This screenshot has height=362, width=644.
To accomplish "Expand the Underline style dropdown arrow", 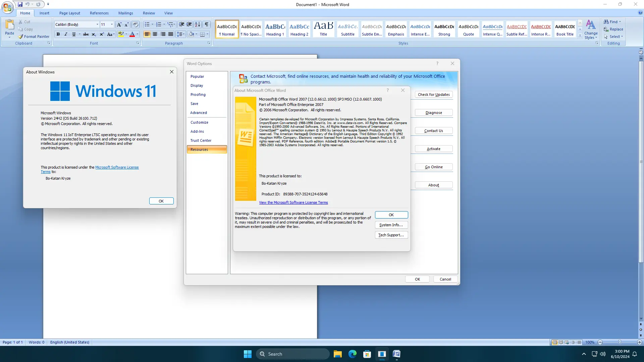I will 79,34.
